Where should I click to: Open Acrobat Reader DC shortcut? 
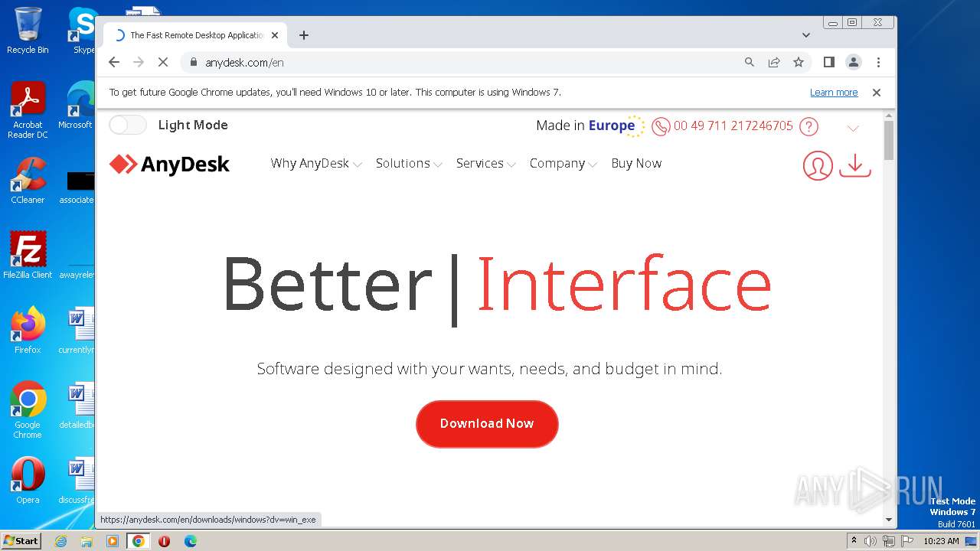coord(28,111)
